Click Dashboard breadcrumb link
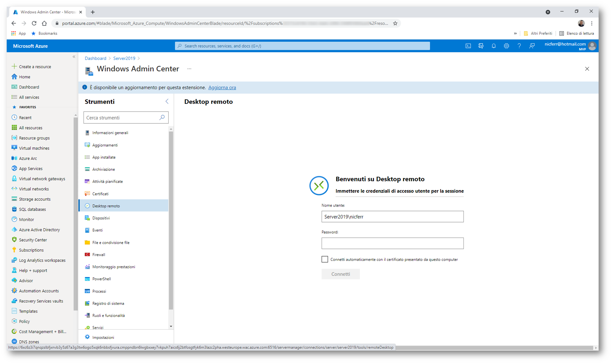The height and width of the screenshot is (364, 612). pos(95,58)
